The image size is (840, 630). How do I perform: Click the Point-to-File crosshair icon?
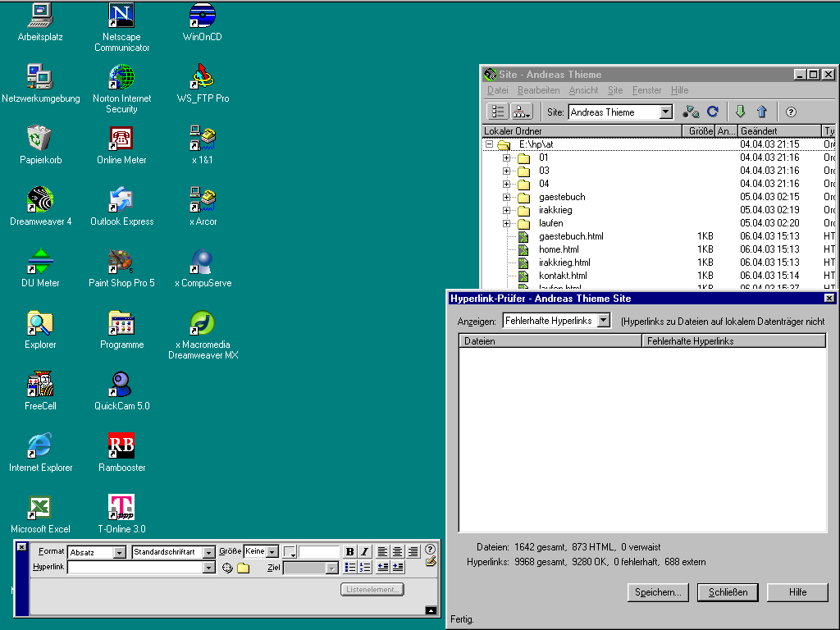pyautogui.click(x=227, y=568)
